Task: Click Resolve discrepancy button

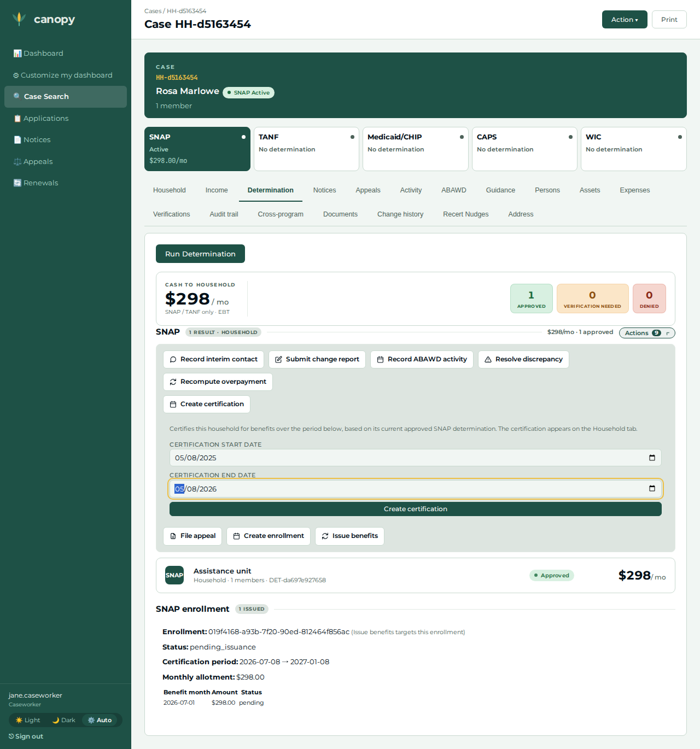Action: 523,359
